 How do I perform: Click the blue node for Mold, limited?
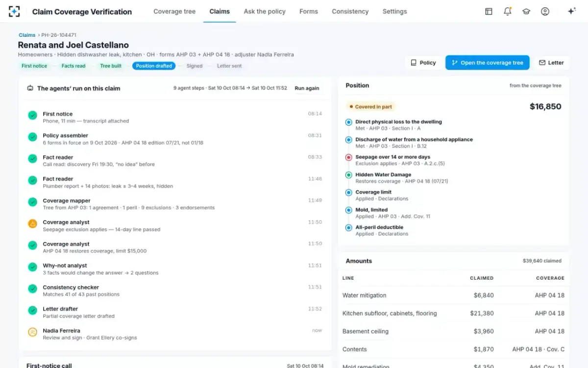click(x=348, y=210)
